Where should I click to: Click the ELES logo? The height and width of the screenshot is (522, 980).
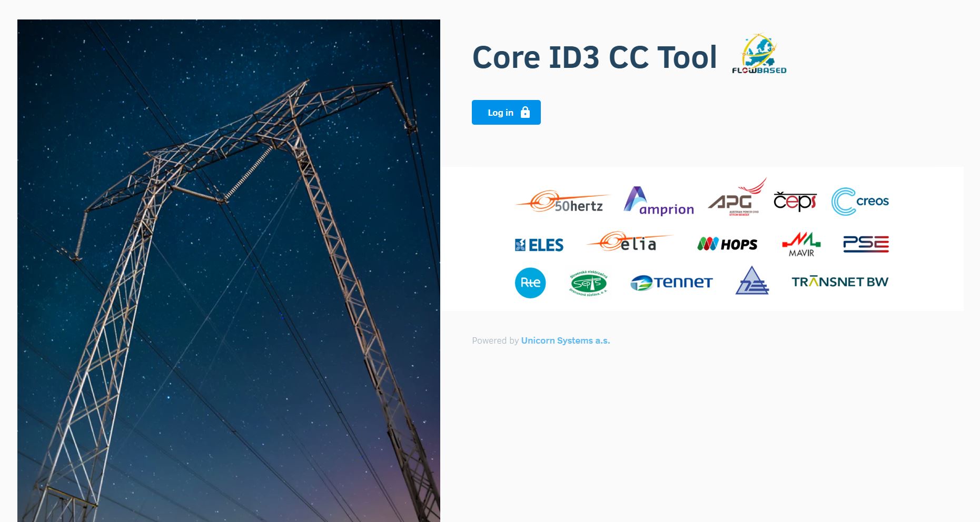[x=539, y=245]
